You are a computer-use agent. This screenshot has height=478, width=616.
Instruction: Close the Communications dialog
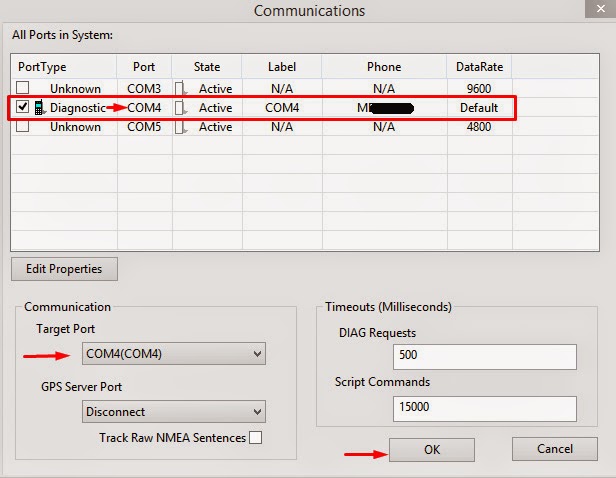pos(601,9)
